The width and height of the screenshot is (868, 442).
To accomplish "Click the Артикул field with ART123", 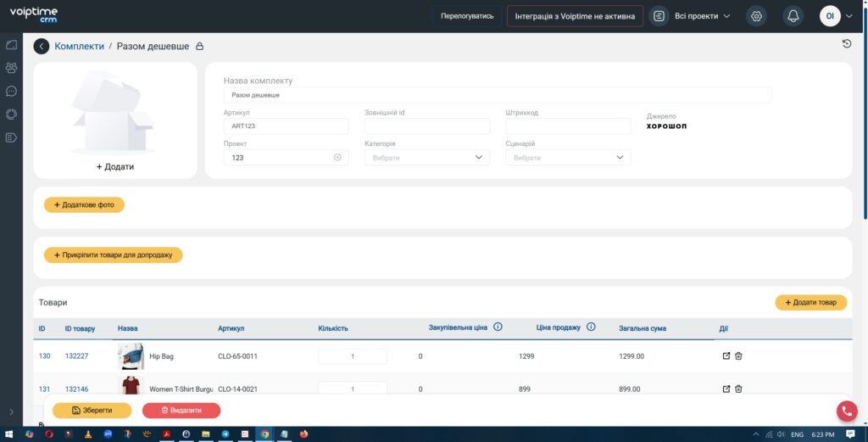I will click(x=287, y=126).
